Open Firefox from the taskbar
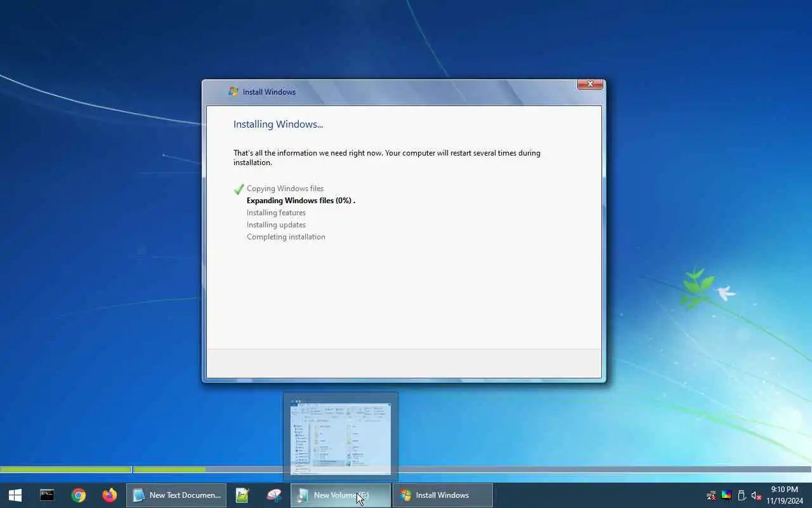Screen dimensions: 812x508 [110, 495]
